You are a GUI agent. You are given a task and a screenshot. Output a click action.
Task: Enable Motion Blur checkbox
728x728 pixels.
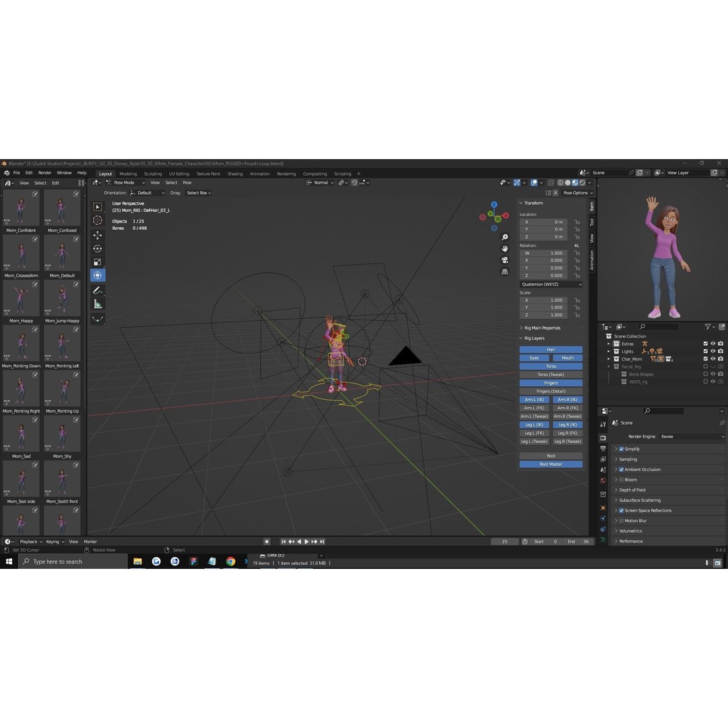(621, 520)
